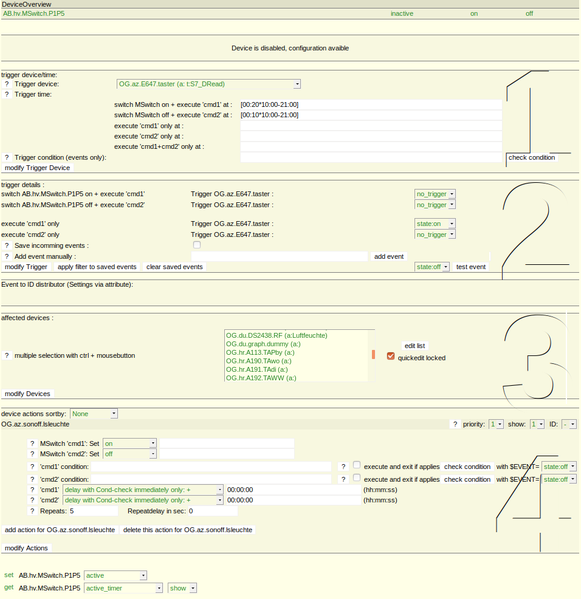Uncheck quickedit locked
Viewport: 581px width, 599px height.
click(x=390, y=356)
